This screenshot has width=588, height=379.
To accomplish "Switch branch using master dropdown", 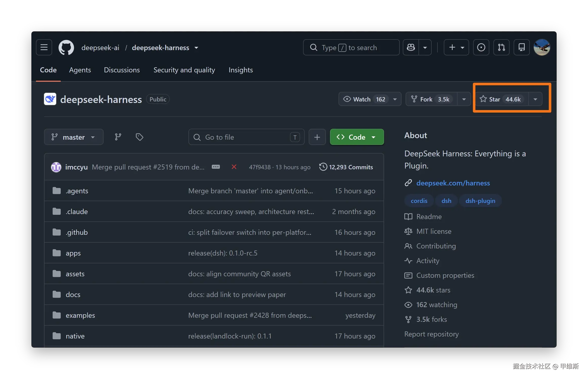I will [x=74, y=137].
